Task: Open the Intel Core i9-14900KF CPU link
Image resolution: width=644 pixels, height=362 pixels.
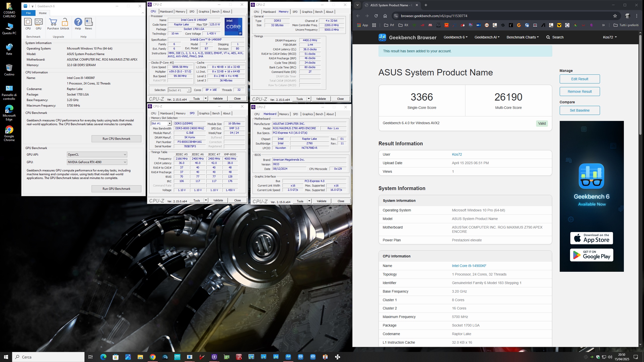Action: [x=469, y=266]
